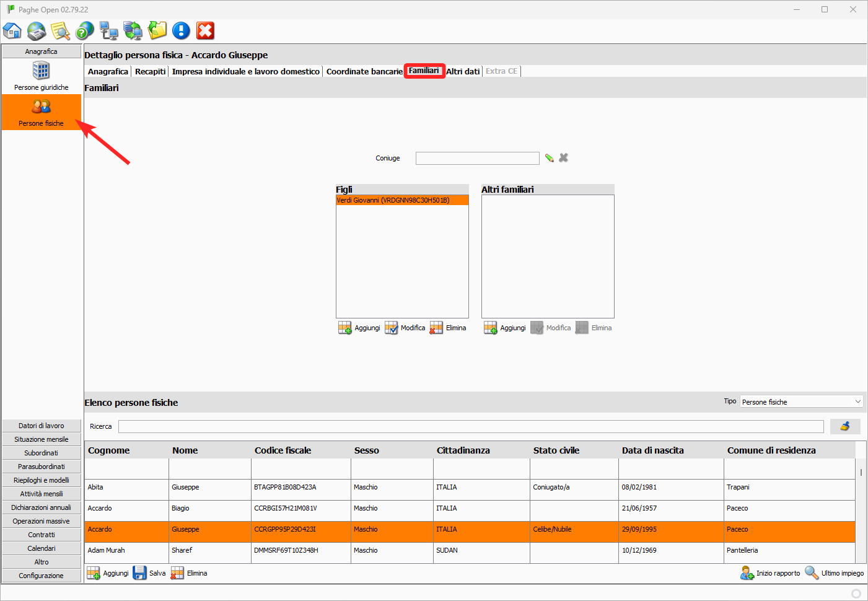The image size is (868, 601).
Task: Open the Coordinate bancarie tab
Action: pos(364,71)
